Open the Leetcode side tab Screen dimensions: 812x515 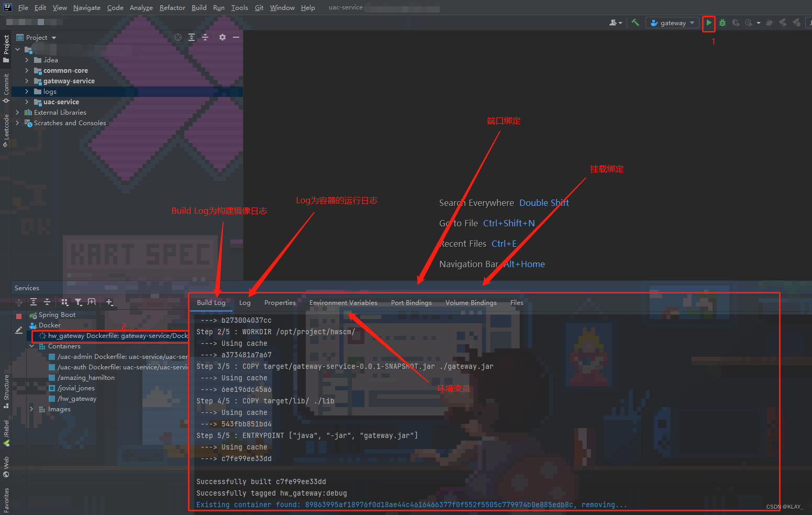tap(6, 130)
